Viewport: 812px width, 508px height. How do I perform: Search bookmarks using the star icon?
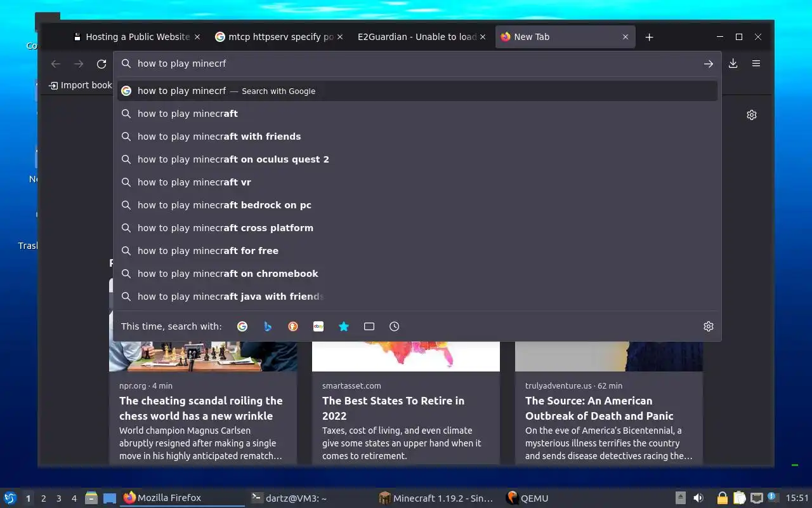[344, 326]
